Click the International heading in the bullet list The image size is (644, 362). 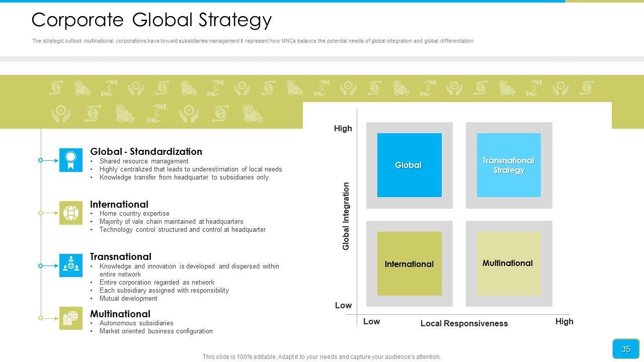click(119, 204)
